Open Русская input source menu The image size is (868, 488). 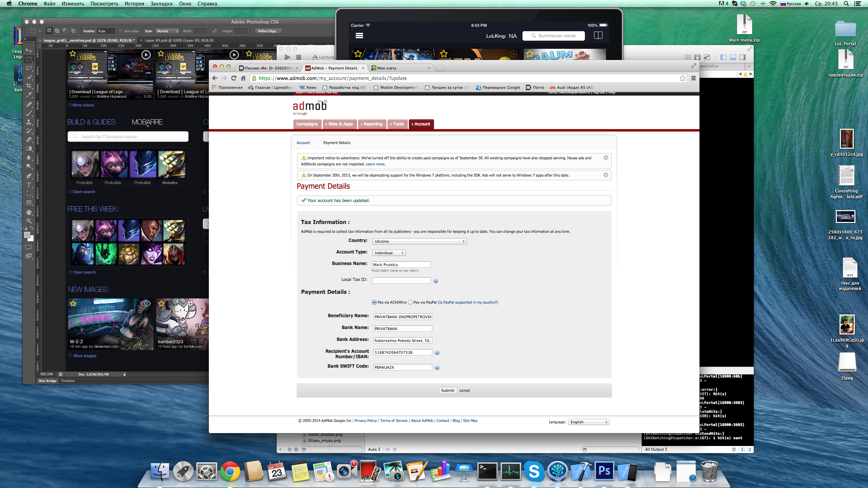pos(790,4)
